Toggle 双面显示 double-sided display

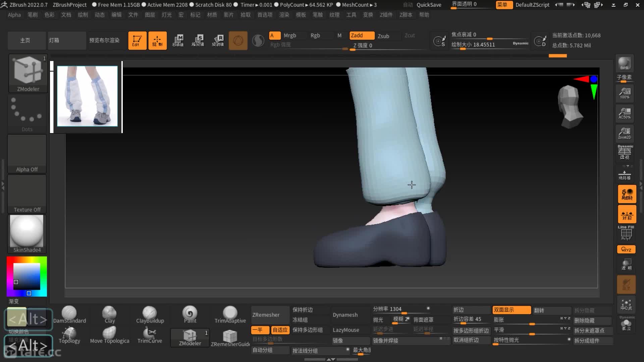[x=512, y=310]
